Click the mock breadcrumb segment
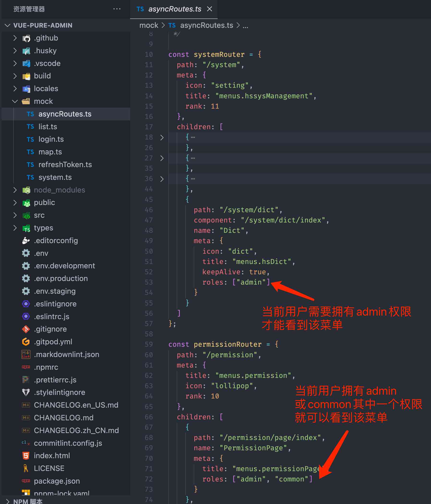 149,25
